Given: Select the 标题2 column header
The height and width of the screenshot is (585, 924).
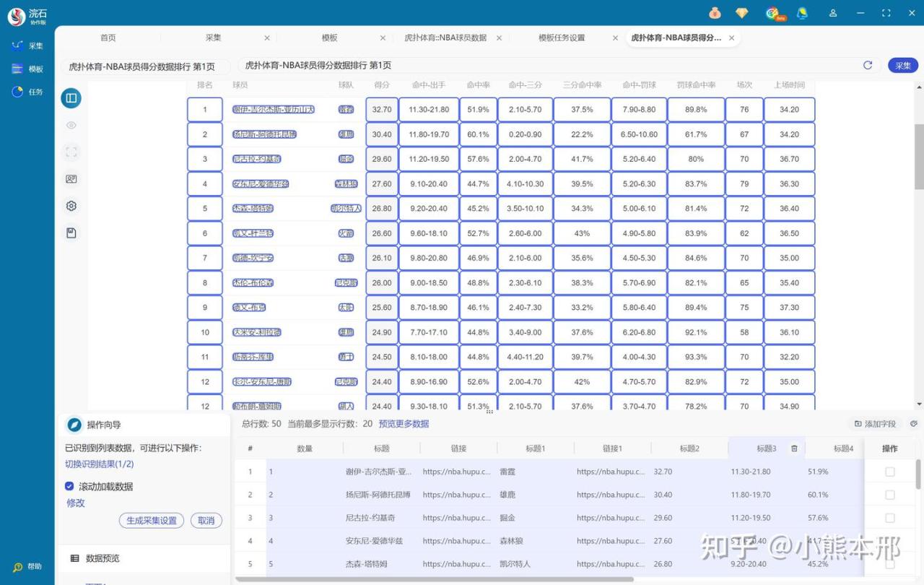Looking at the screenshot, I should (x=689, y=448).
